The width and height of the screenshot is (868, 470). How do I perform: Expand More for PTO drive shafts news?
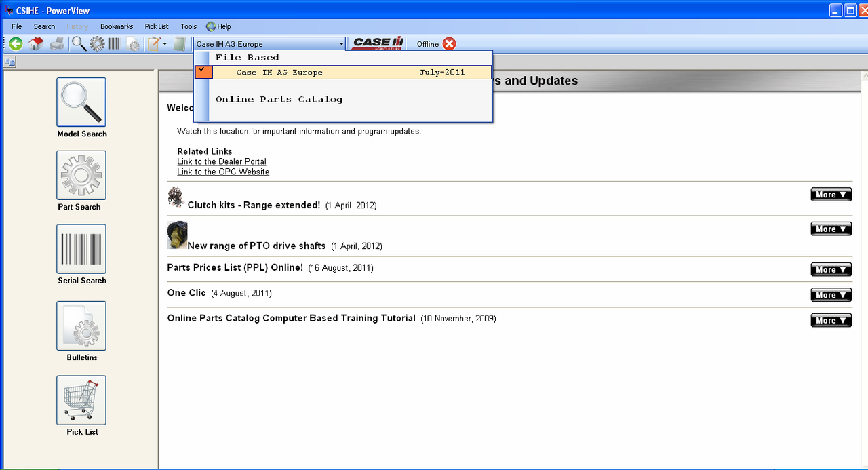pyautogui.click(x=831, y=229)
